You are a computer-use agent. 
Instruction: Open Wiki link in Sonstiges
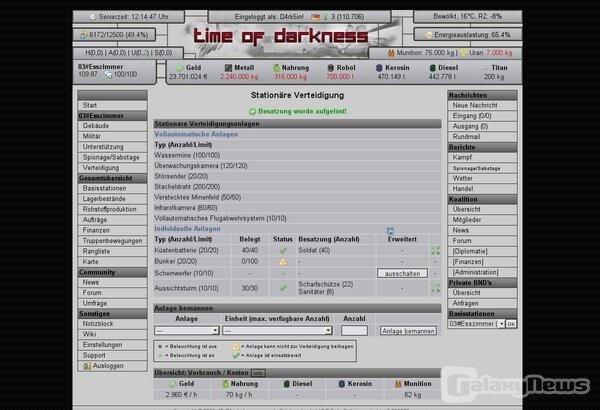pyautogui.click(x=112, y=334)
